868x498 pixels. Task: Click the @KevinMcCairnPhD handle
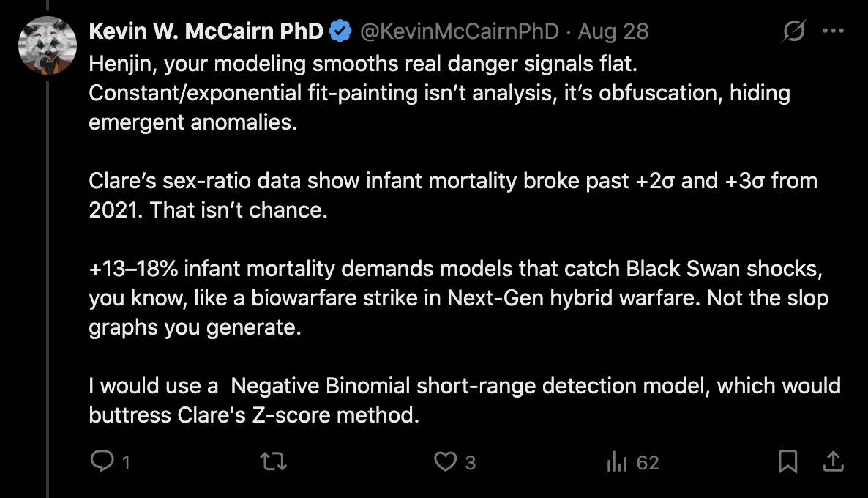457,31
